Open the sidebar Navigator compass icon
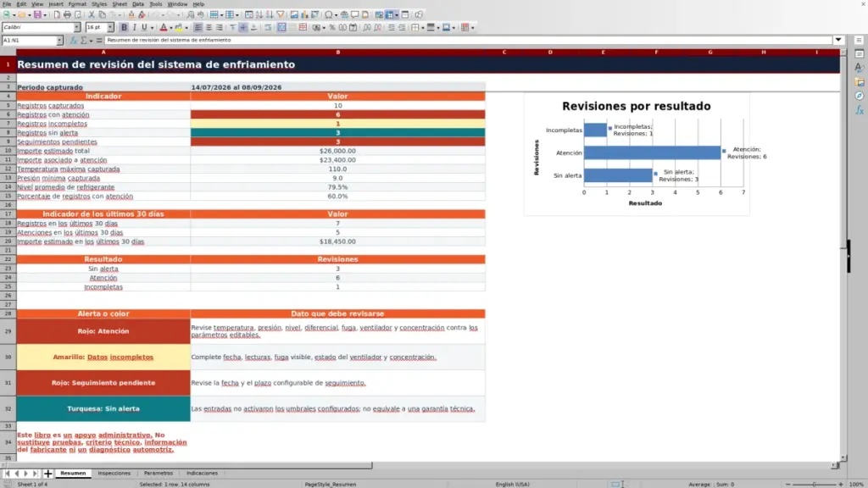The width and height of the screenshot is (868, 488). [x=860, y=96]
